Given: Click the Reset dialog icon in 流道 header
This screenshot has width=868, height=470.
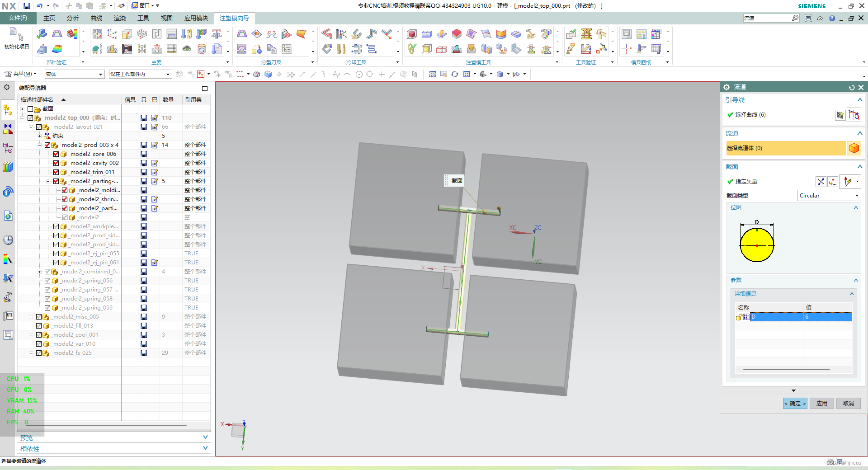Looking at the screenshot, I should [852, 87].
